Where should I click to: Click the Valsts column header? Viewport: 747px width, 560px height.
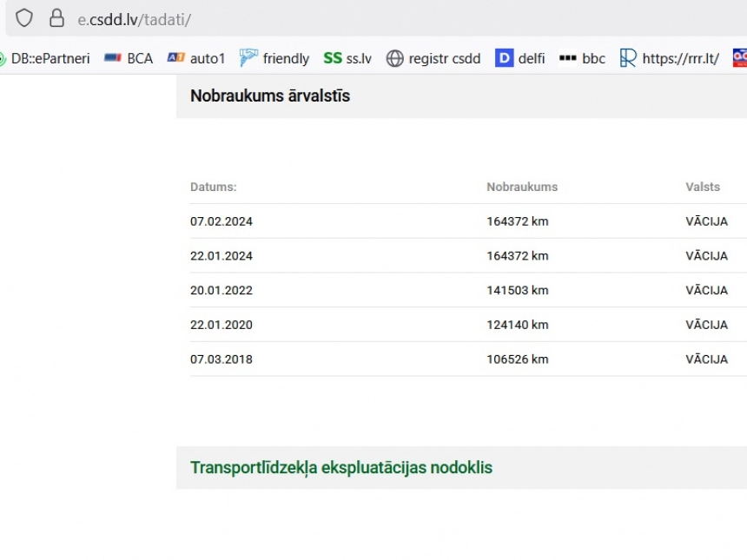[703, 187]
